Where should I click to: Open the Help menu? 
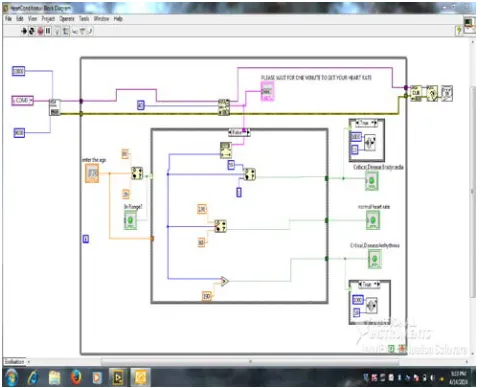pyautogui.click(x=118, y=19)
